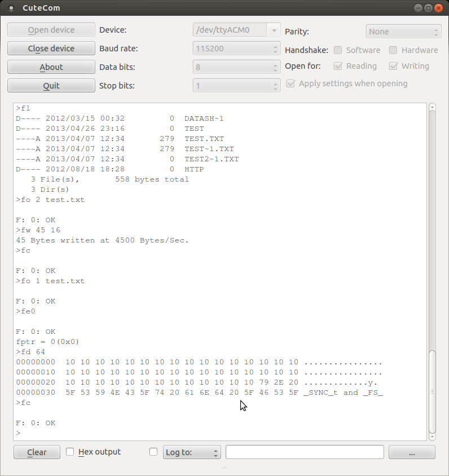This screenshot has width=449, height=476.
Task: Open the Log to dropdown
Action: (192, 452)
